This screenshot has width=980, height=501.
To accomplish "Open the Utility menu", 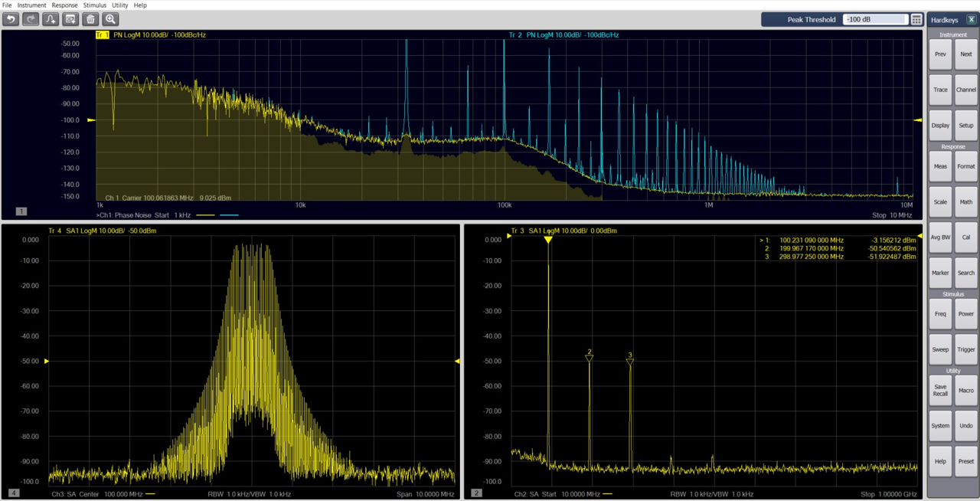I will click(119, 5).
